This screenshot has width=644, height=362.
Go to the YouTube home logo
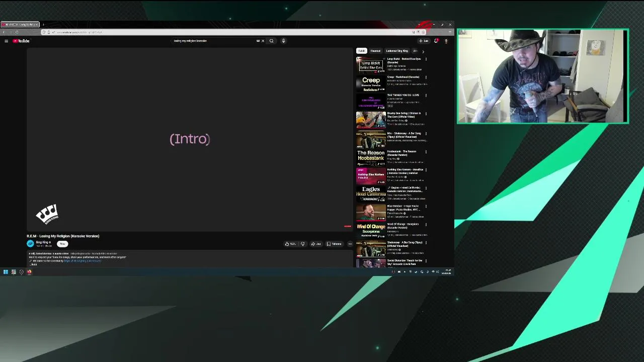tap(21, 41)
